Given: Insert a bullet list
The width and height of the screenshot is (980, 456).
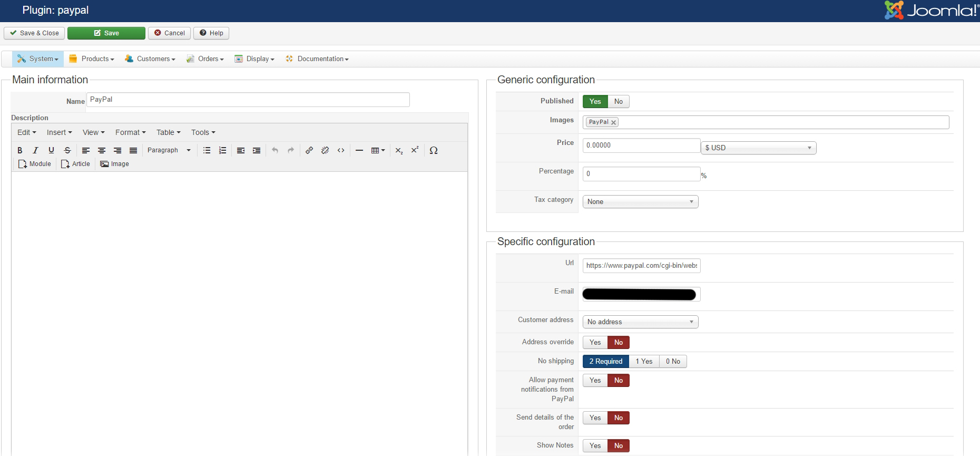Looking at the screenshot, I should (x=207, y=150).
